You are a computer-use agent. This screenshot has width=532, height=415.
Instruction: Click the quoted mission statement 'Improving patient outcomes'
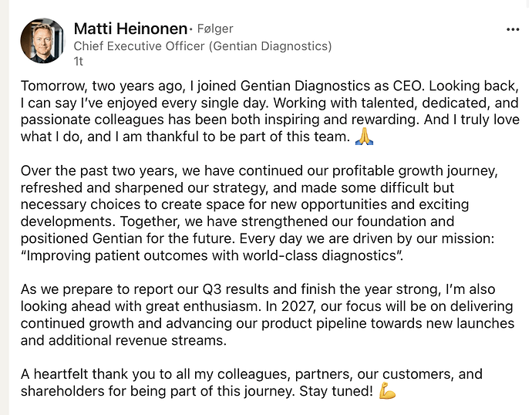212,255
